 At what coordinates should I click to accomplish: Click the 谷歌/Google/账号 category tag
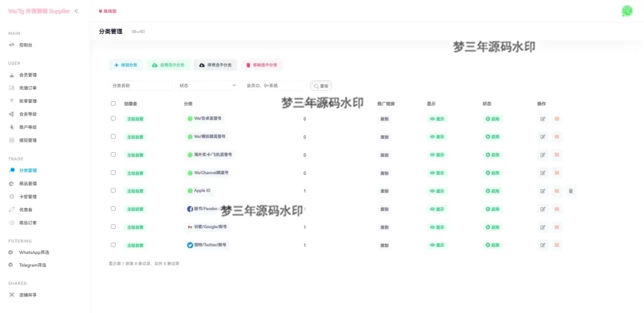click(x=206, y=227)
